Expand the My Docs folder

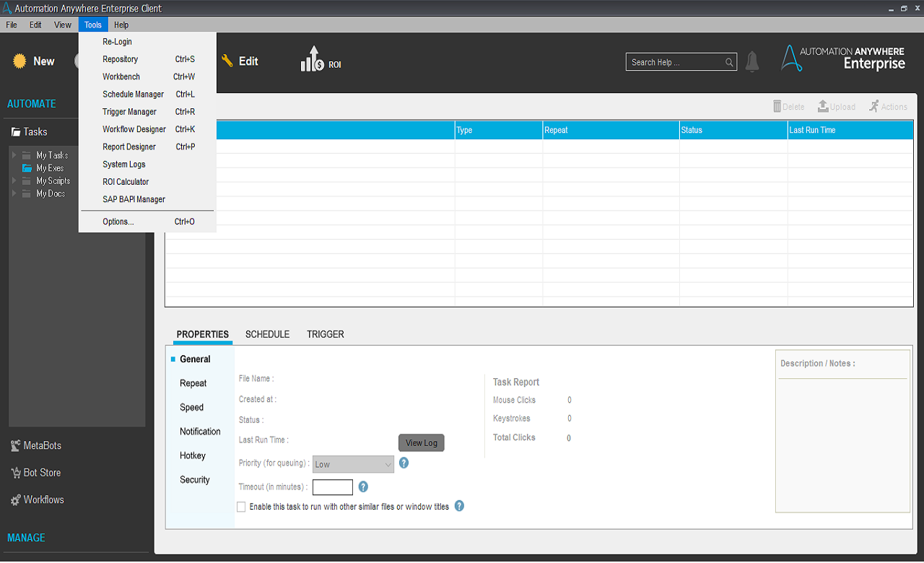point(14,193)
